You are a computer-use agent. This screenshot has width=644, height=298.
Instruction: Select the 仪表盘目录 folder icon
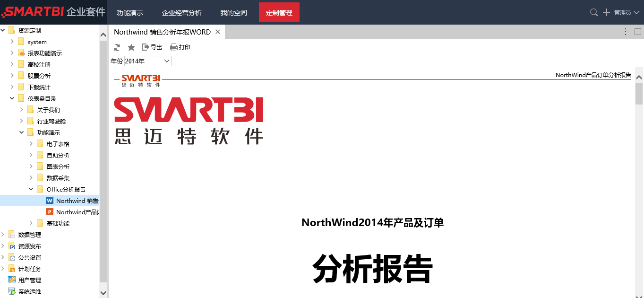pyautogui.click(x=21, y=98)
